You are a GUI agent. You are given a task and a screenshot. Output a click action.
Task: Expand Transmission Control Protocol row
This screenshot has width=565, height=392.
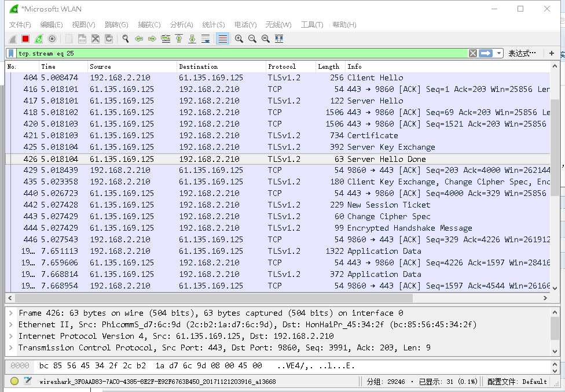point(11,347)
